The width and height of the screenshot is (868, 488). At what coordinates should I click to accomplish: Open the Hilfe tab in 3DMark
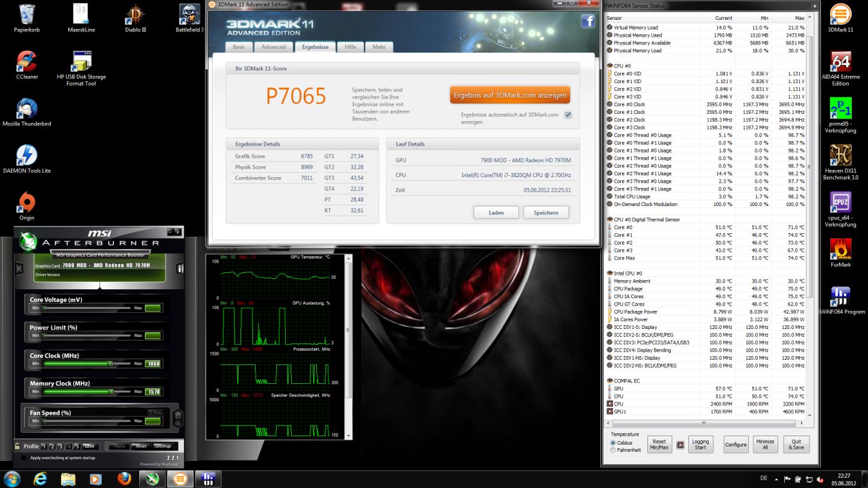pos(350,46)
